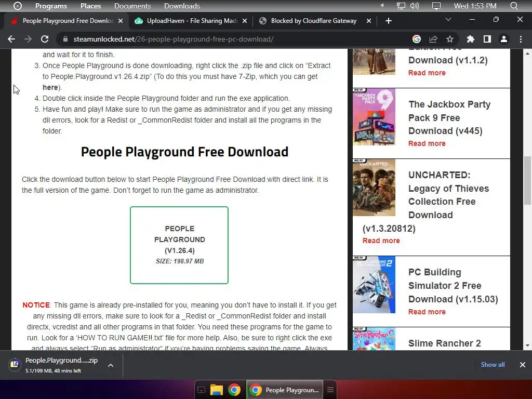532x399 pixels.
Task: Open the volume control icon
Action: [414, 6]
